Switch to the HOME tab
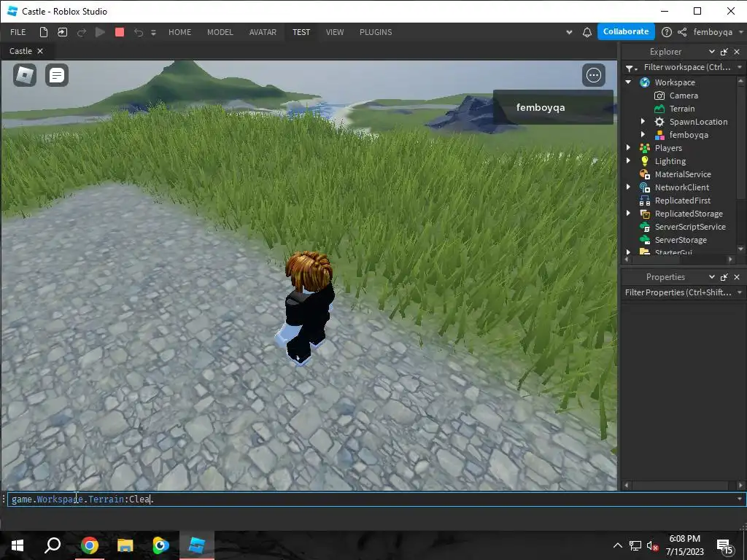Image resolution: width=747 pixels, height=560 pixels. point(179,32)
